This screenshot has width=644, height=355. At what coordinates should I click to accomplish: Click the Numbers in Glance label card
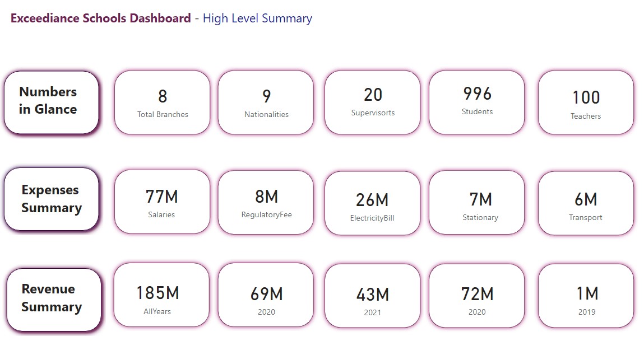pyautogui.click(x=52, y=101)
